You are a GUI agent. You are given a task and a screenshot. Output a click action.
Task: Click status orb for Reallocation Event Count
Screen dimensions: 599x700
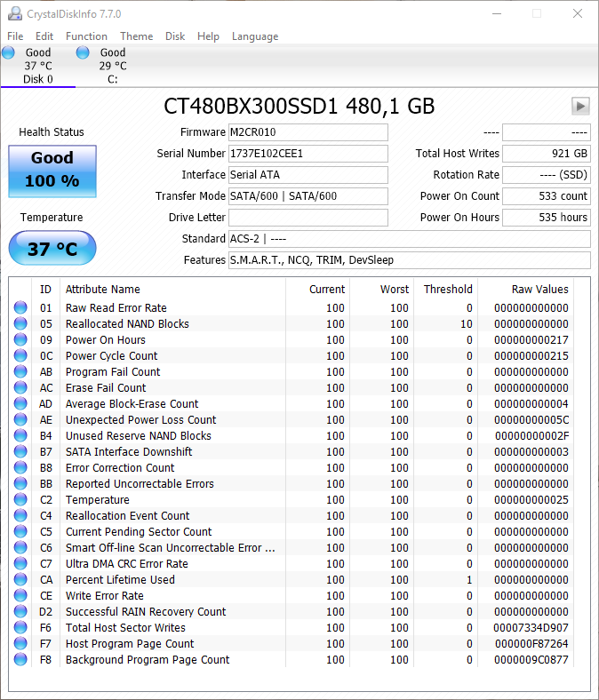point(20,515)
